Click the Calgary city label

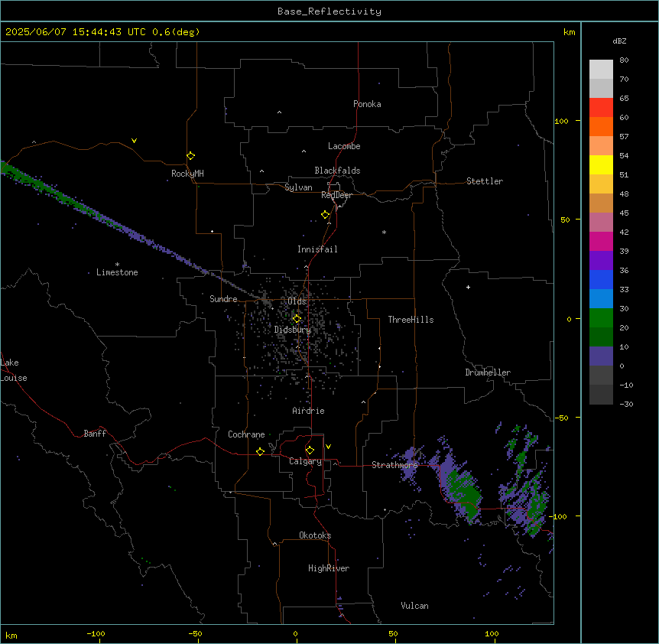[x=305, y=461]
